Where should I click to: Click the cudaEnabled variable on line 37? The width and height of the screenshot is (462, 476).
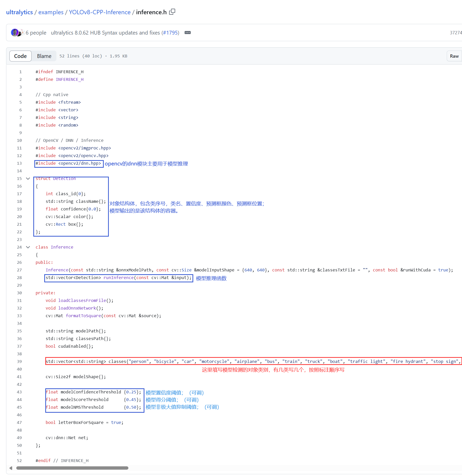pos(72,346)
